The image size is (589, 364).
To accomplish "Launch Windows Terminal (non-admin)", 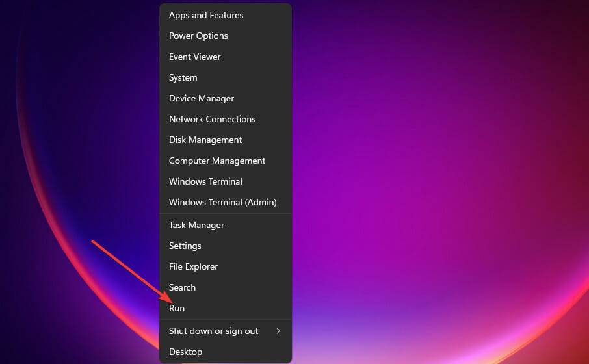I will coord(205,181).
